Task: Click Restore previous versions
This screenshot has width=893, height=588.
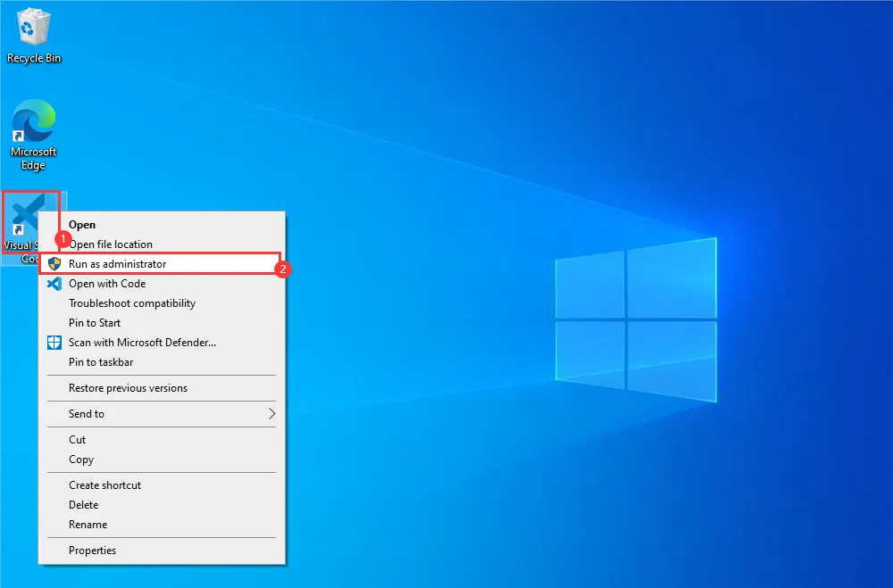Action: (128, 388)
